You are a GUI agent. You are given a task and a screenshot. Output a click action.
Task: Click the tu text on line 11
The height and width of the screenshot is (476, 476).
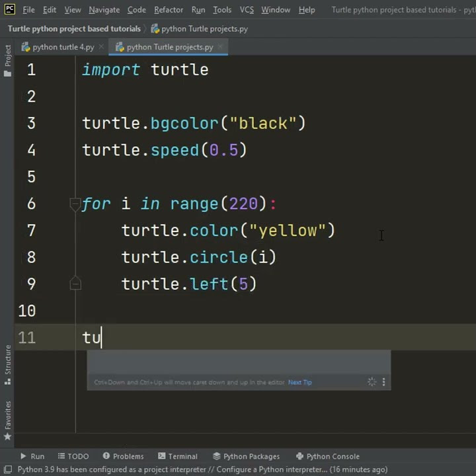click(x=91, y=338)
